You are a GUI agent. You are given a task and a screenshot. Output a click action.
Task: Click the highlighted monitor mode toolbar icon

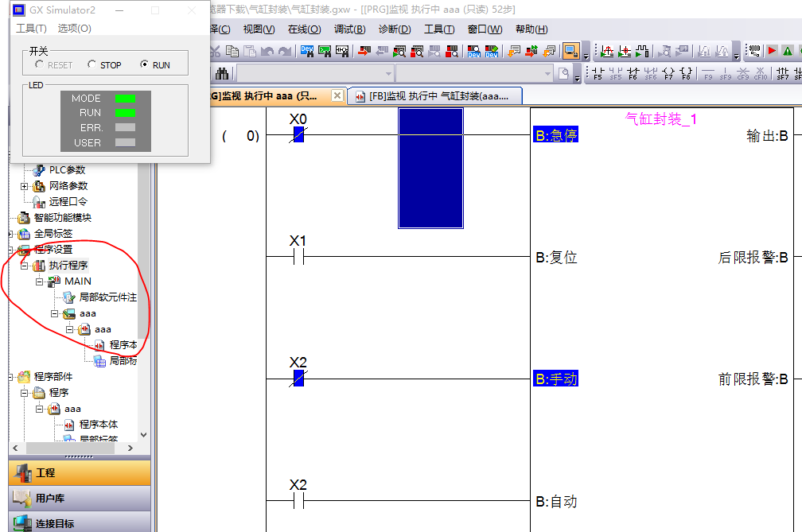tap(570, 51)
